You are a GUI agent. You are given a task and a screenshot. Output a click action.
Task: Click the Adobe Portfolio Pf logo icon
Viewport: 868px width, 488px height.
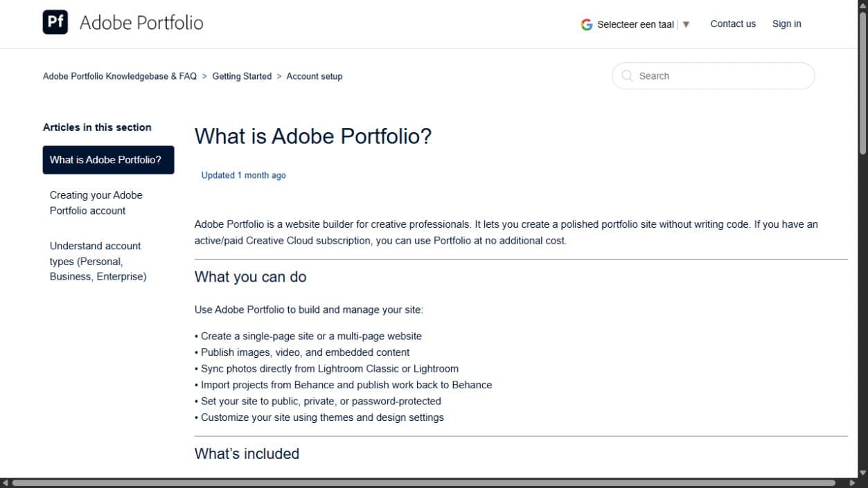(x=55, y=22)
